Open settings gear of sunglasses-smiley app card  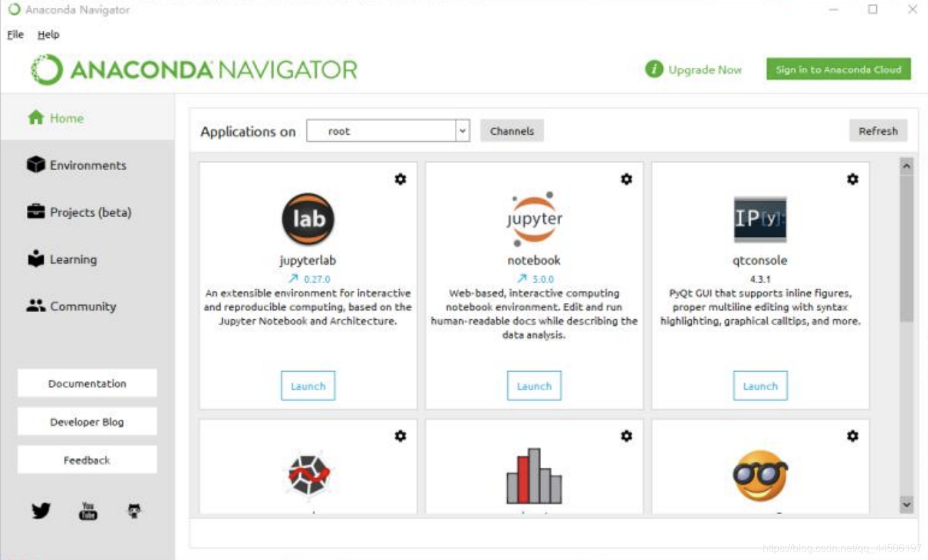click(x=852, y=436)
